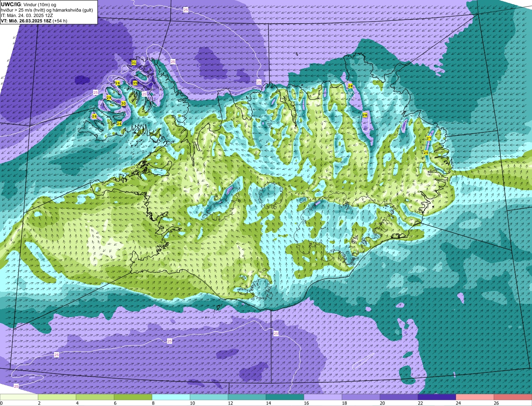The height and width of the screenshot is (406, 532).
Task: Click legend scale value 24
Action: point(458,403)
